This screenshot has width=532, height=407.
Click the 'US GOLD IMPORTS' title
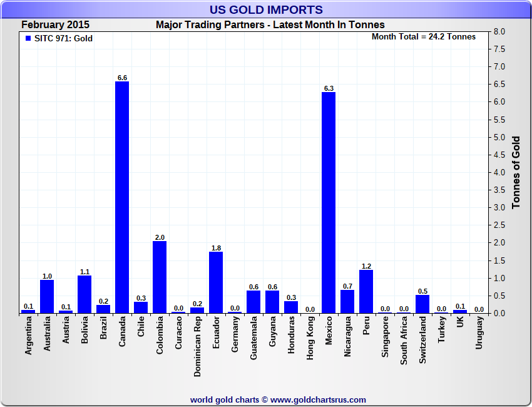pos(266,10)
